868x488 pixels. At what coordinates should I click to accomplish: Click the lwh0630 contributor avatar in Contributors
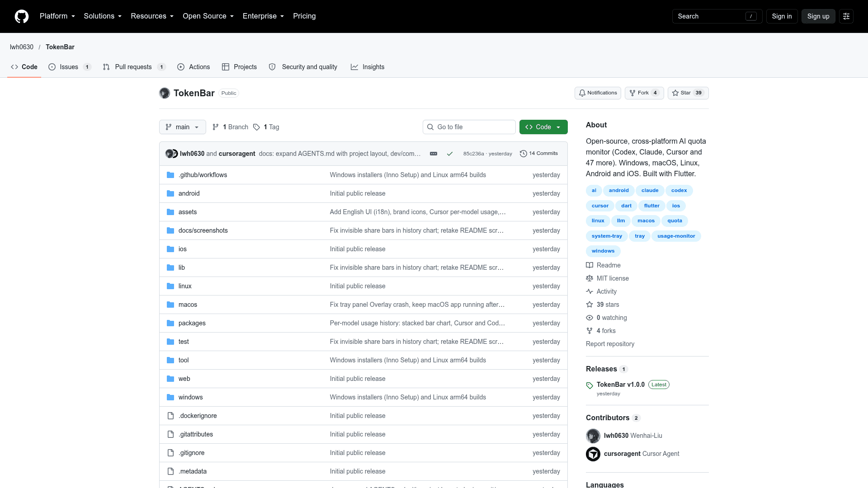(x=593, y=436)
